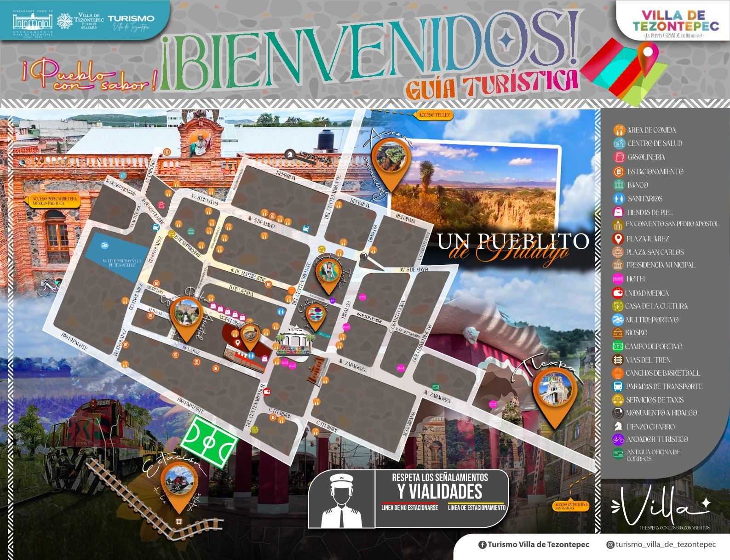Click the Sanitarios icon in the legend
730x560 pixels.
pos(619,199)
